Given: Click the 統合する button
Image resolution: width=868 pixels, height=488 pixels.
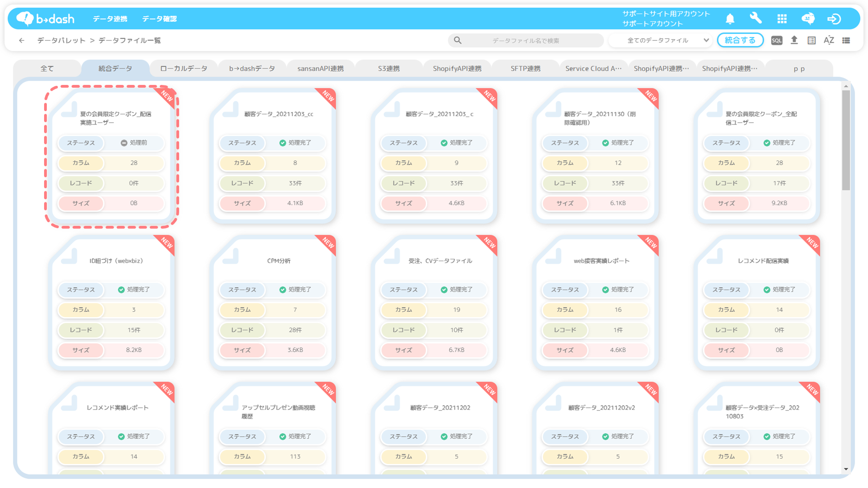Looking at the screenshot, I should tap(740, 40).
